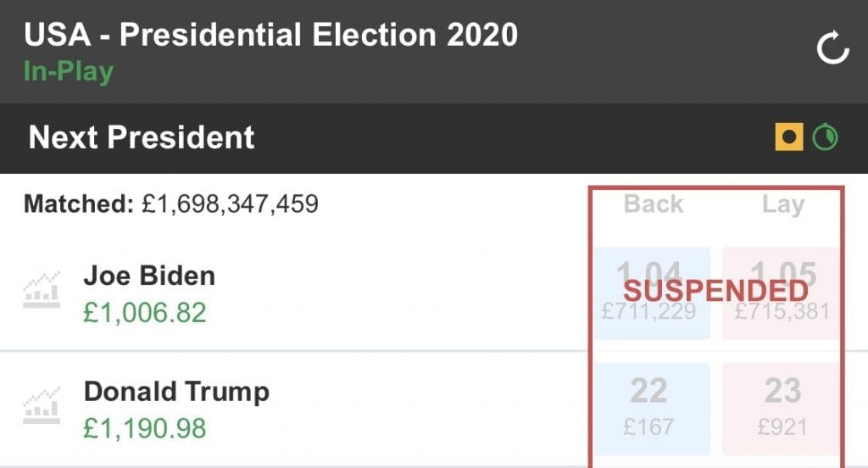Click the red SUSPENDED overlay label

click(x=715, y=292)
